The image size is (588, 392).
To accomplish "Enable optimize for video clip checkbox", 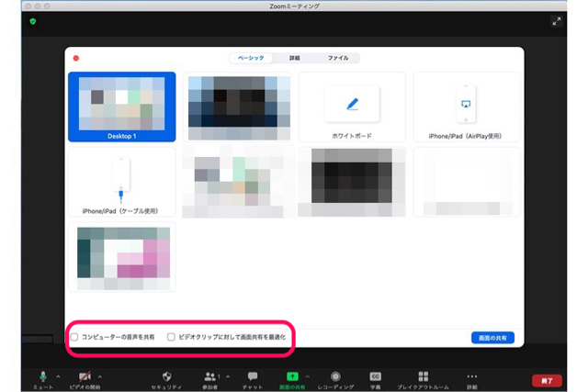I will 171,337.
